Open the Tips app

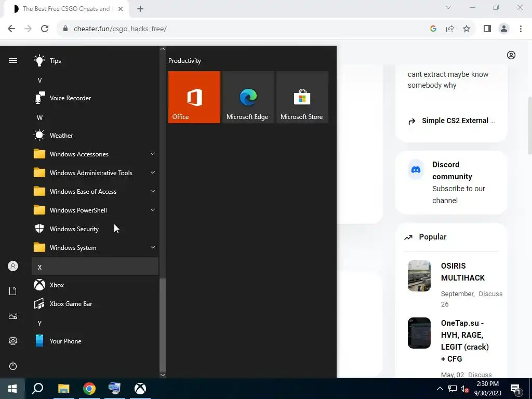[x=95, y=61]
